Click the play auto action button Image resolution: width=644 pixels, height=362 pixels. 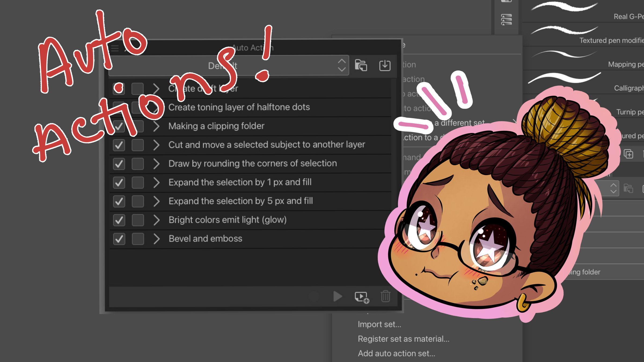338,297
